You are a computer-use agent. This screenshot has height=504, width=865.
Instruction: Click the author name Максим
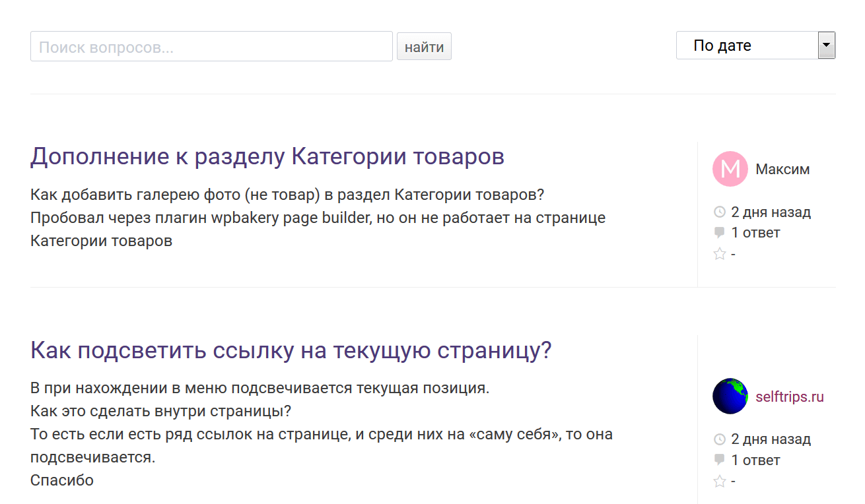782,170
